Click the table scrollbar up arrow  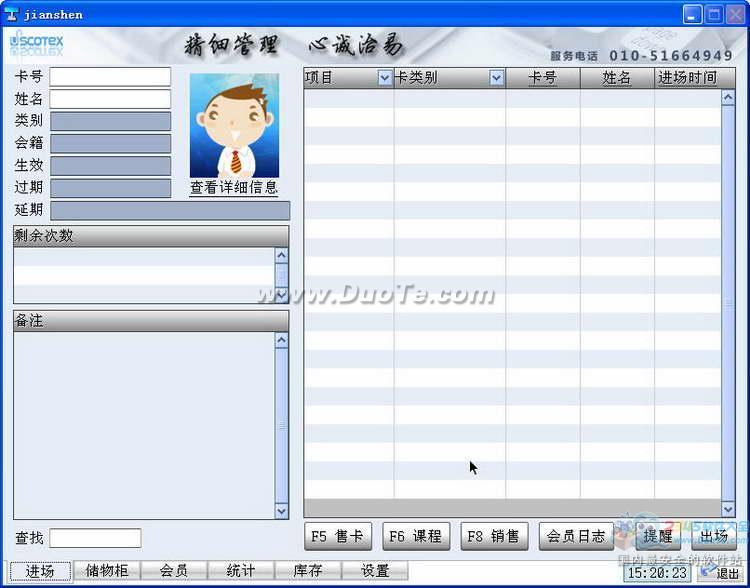[728, 98]
